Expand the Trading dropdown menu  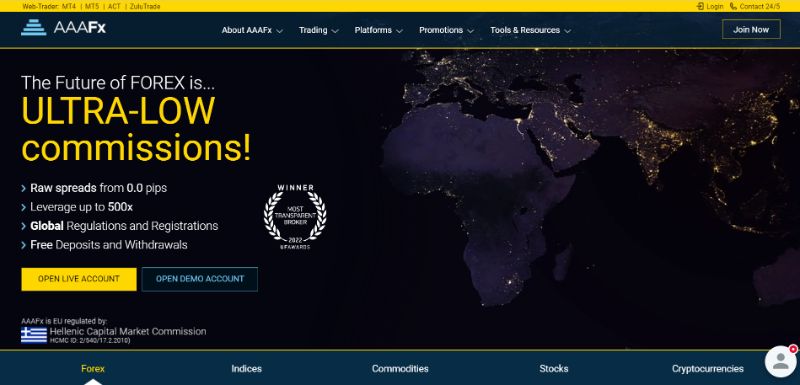pyautogui.click(x=318, y=30)
